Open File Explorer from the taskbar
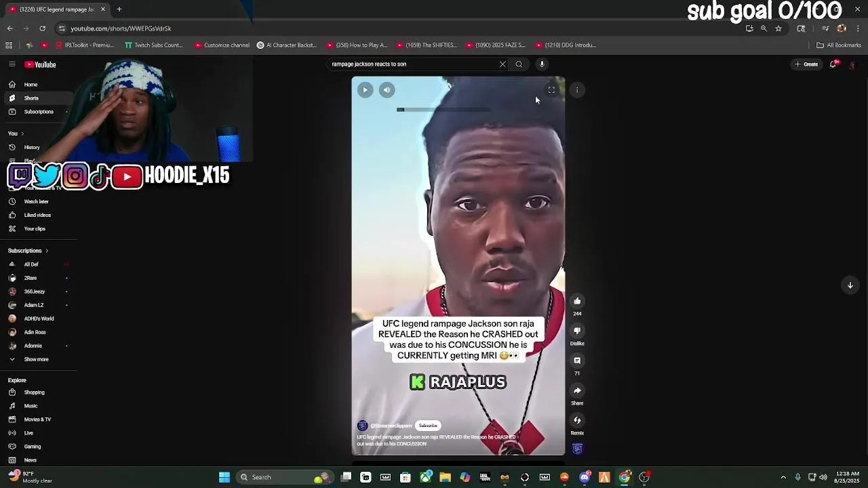Image resolution: width=868 pixels, height=488 pixels. point(445,477)
